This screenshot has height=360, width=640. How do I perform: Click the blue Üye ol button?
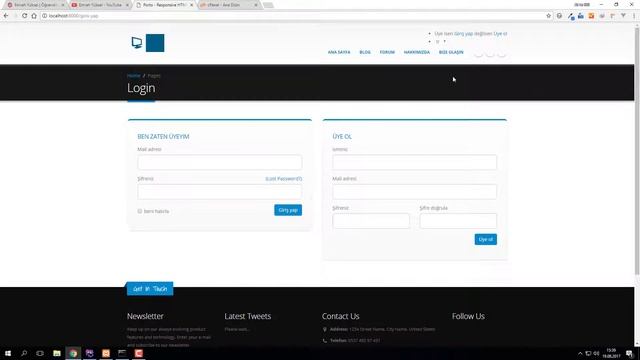tap(485, 239)
